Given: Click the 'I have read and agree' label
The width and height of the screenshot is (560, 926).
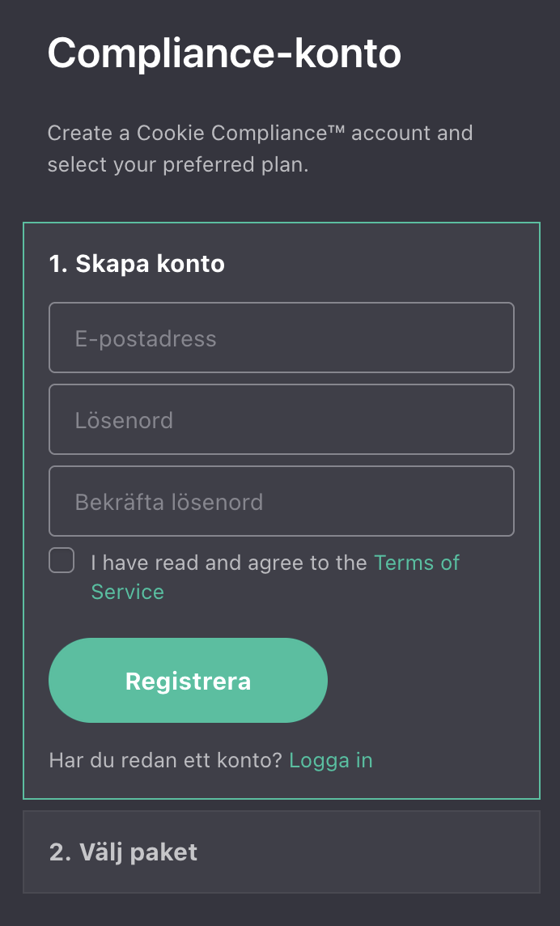Looking at the screenshot, I should 229,563.
